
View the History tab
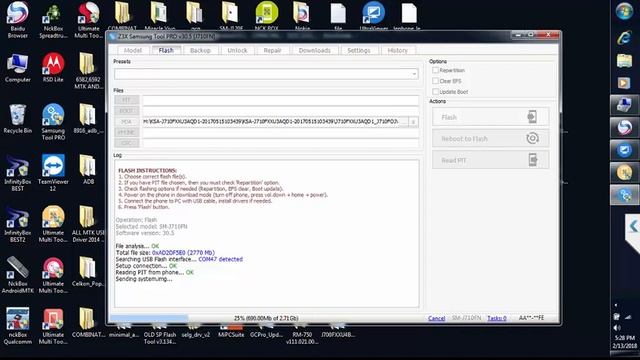(x=398, y=50)
